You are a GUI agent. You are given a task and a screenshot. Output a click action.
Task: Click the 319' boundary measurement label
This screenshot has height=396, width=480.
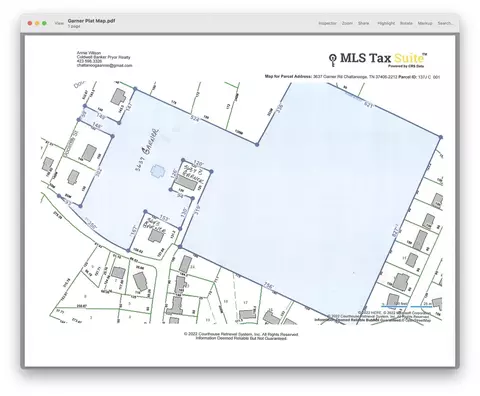click(197, 210)
